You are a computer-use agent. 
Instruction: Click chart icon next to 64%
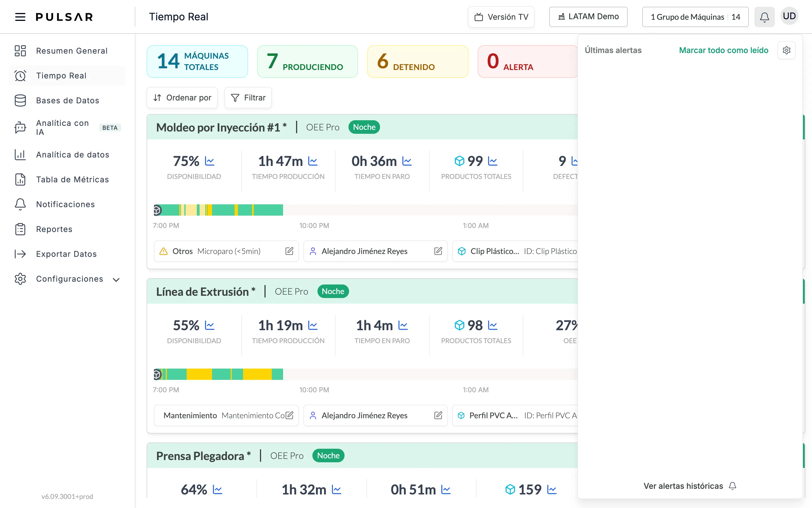(217, 490)
